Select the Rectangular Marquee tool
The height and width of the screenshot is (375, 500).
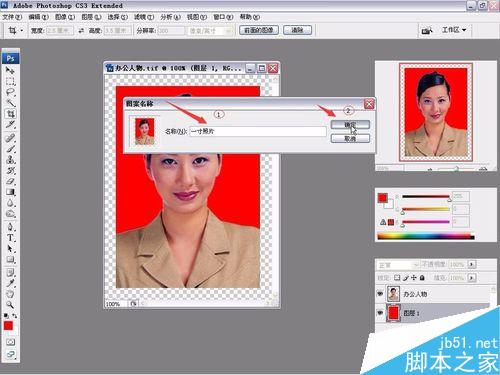[x=10, y=82]
